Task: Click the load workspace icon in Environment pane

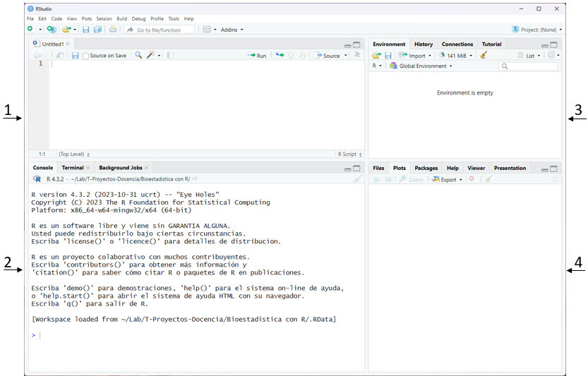Action: (377, 55)
